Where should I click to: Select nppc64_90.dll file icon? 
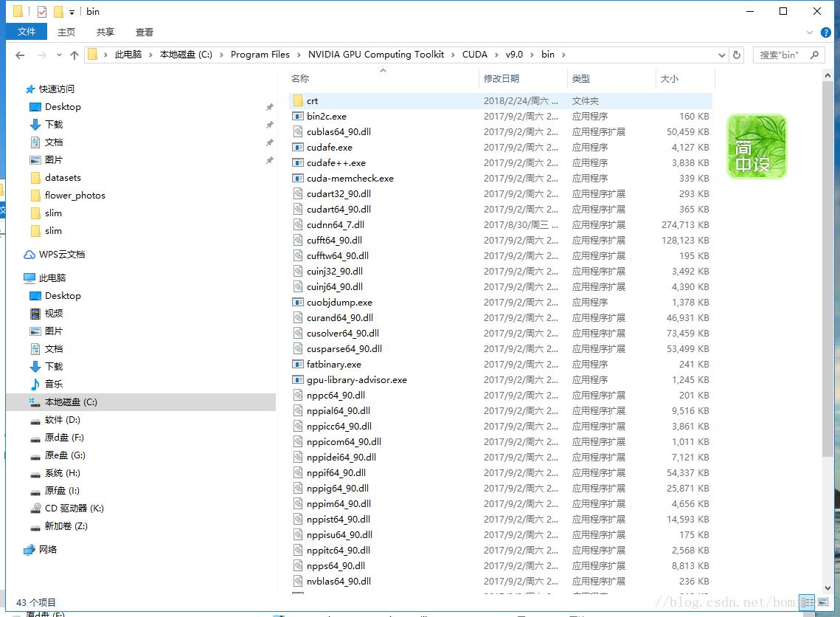pos(298,395)
